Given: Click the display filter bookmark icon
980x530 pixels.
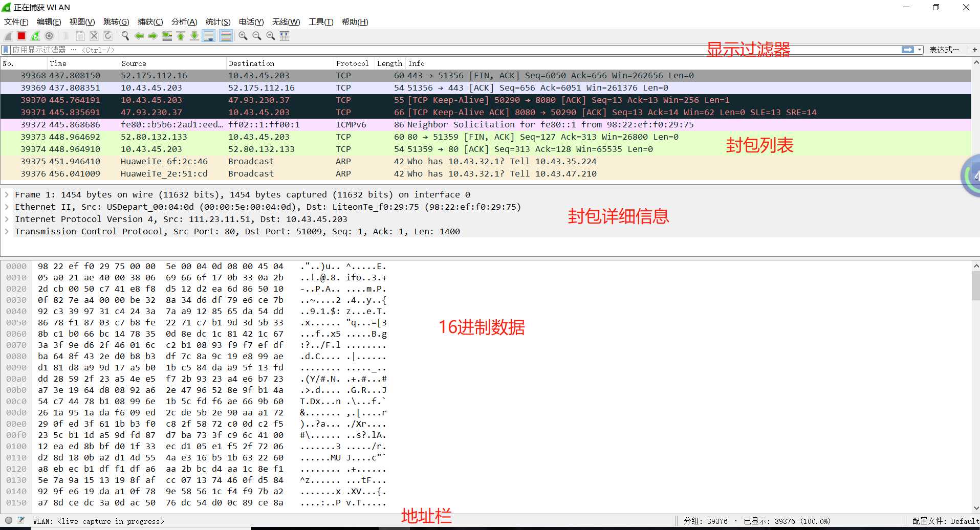Looking at the screenshot, I should click(6, 50).
